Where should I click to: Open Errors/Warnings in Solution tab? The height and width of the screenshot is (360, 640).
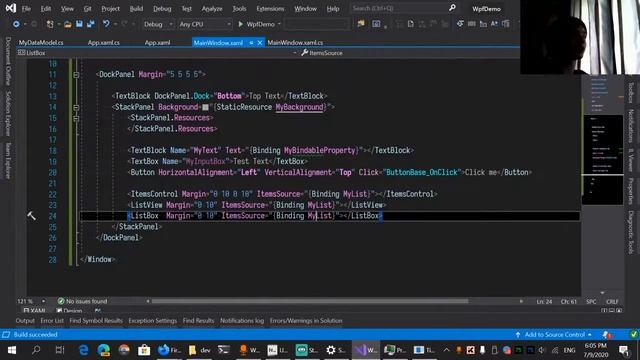[306, 321]
